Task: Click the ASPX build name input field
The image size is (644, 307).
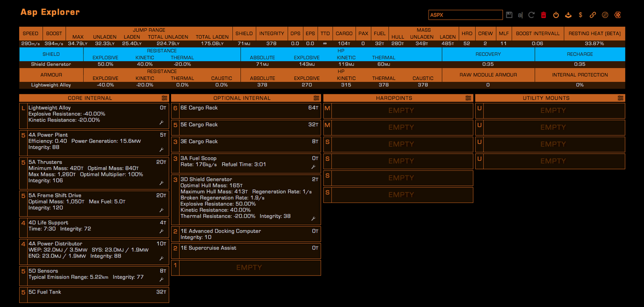Action: [465, 15]
